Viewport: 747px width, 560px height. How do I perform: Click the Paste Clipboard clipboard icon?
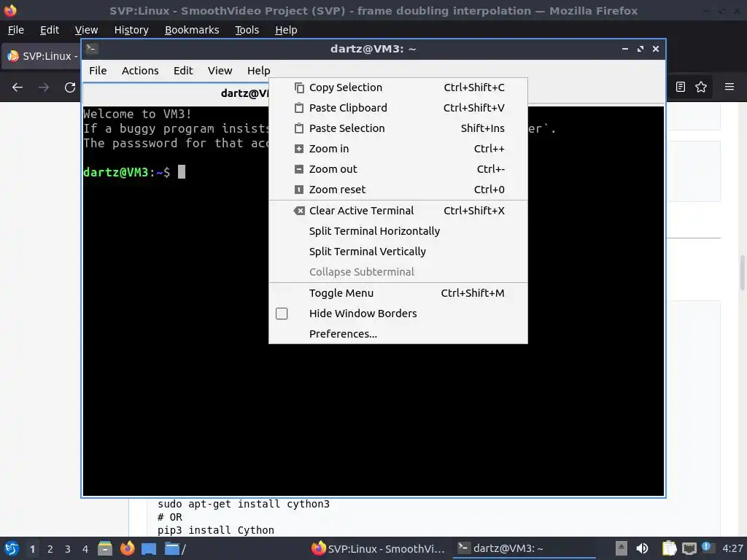coord(299,108)
